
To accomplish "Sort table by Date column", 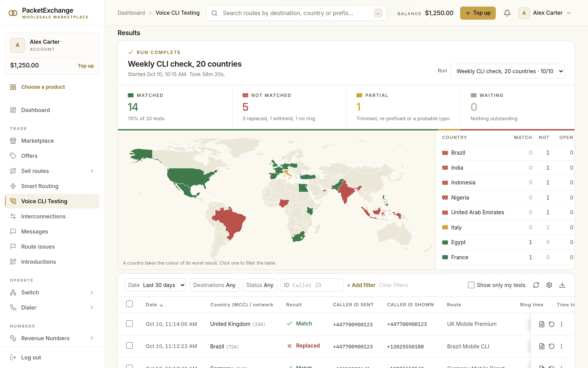I will point(154,305).
